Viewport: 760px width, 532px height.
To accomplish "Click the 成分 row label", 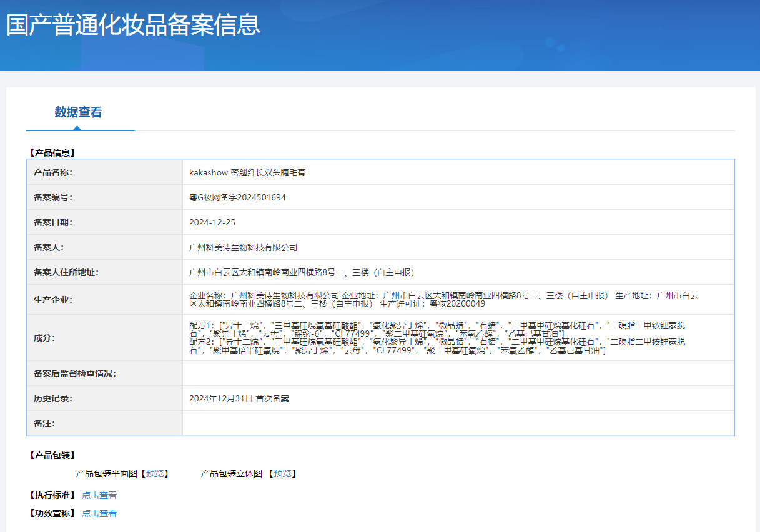I will pos(44,338).
